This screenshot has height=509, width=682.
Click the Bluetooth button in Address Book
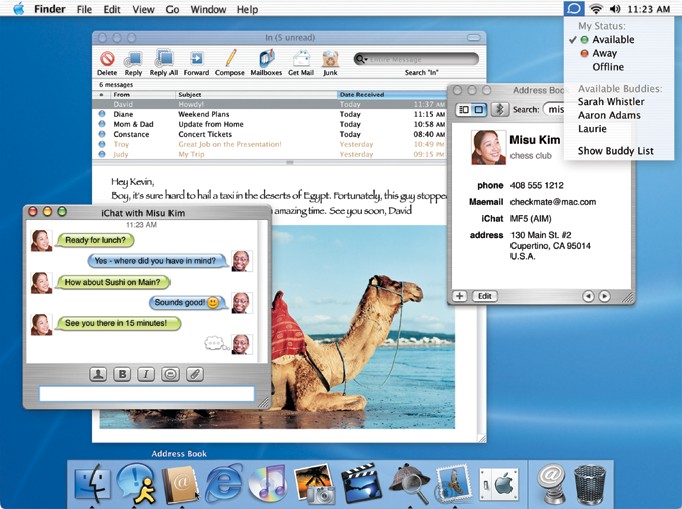click(x=499, y=109)
